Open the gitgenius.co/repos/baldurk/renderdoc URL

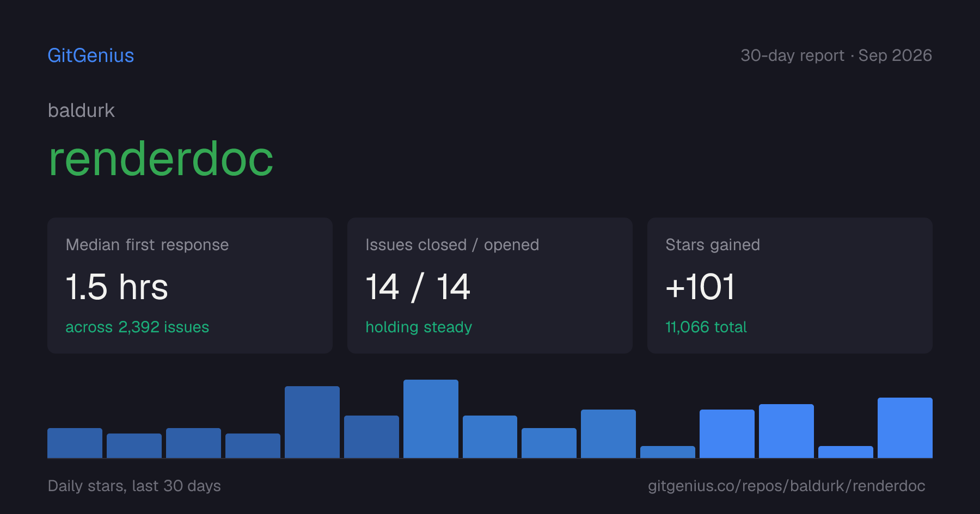click(x=787, y=486)
